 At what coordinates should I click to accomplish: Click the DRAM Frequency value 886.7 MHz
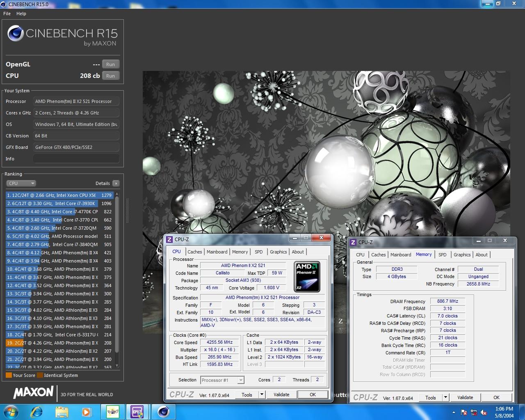(x=447, y=301)
